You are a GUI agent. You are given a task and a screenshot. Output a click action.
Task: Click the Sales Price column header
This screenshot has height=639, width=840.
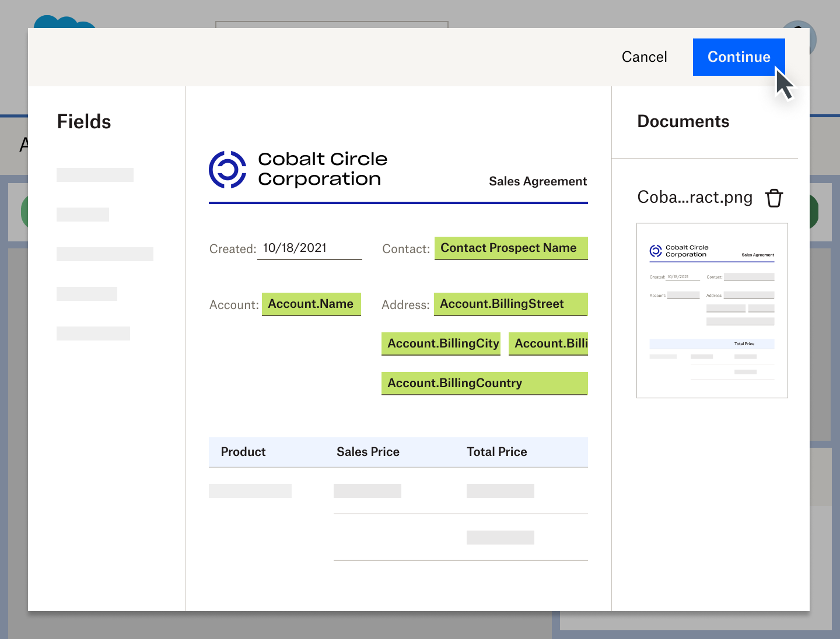coord(367,452)
